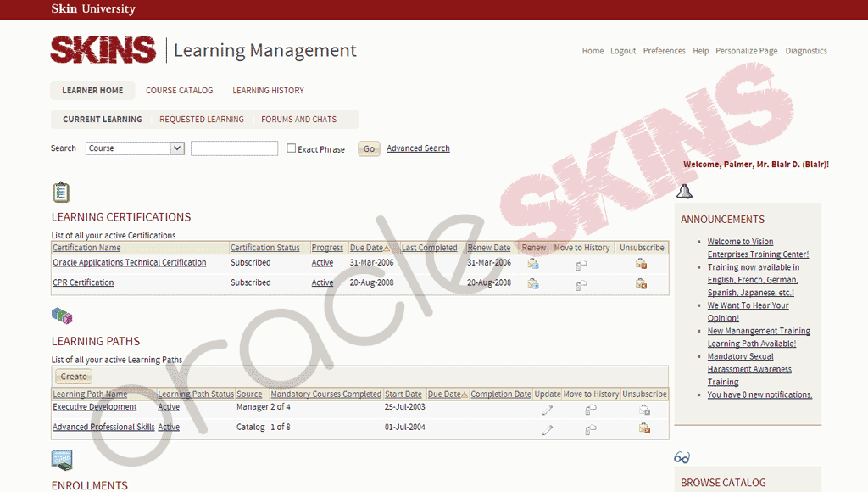Image resolution: width=868 pixels, height=492 pixels.
Task: Open the Help link
Action: pos(701,50)
